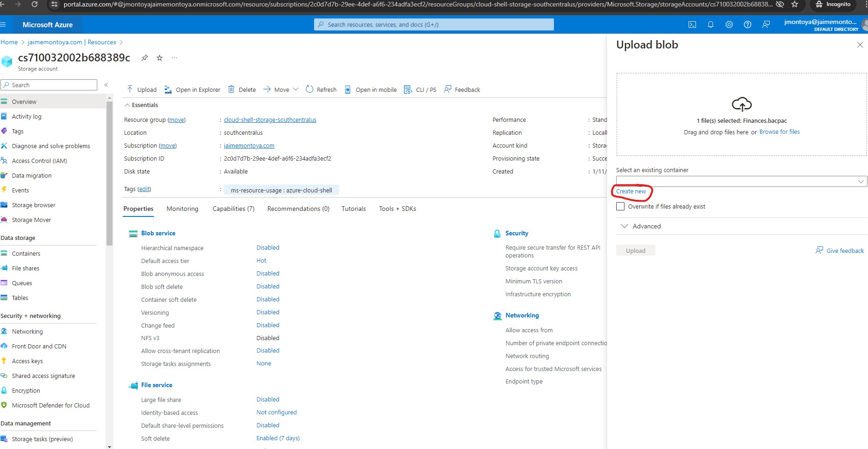Image resolution: width=868 pixels, height=449 pixels.
Task: Click the down arrow of sidebar scrollbar
Action: [x=109, y=446]
